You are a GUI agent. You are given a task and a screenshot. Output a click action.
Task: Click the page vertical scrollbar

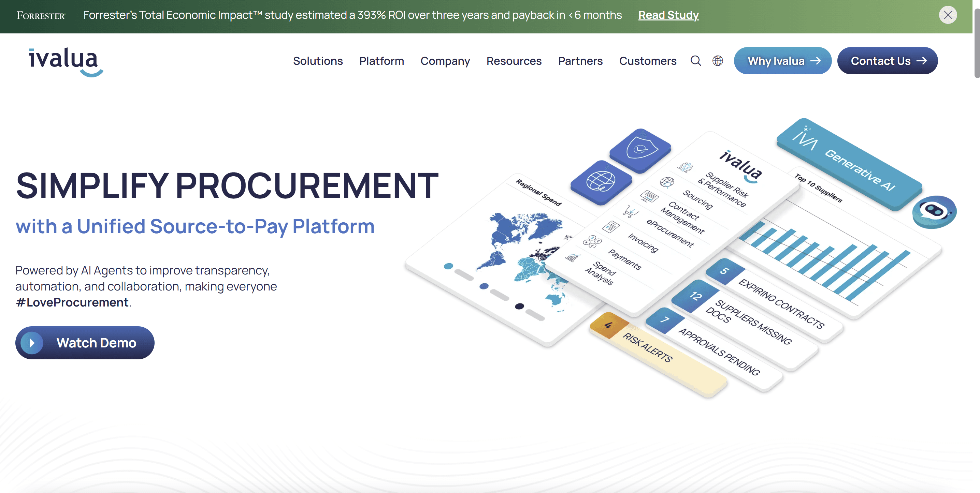976,42
